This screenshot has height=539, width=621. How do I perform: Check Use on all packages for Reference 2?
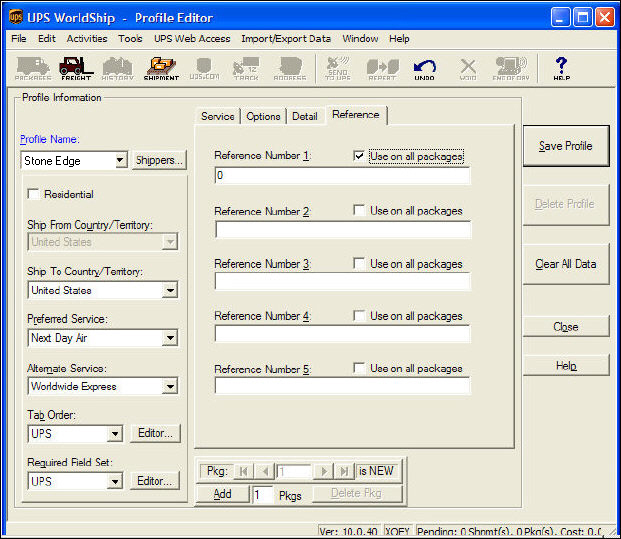point(359,210)
